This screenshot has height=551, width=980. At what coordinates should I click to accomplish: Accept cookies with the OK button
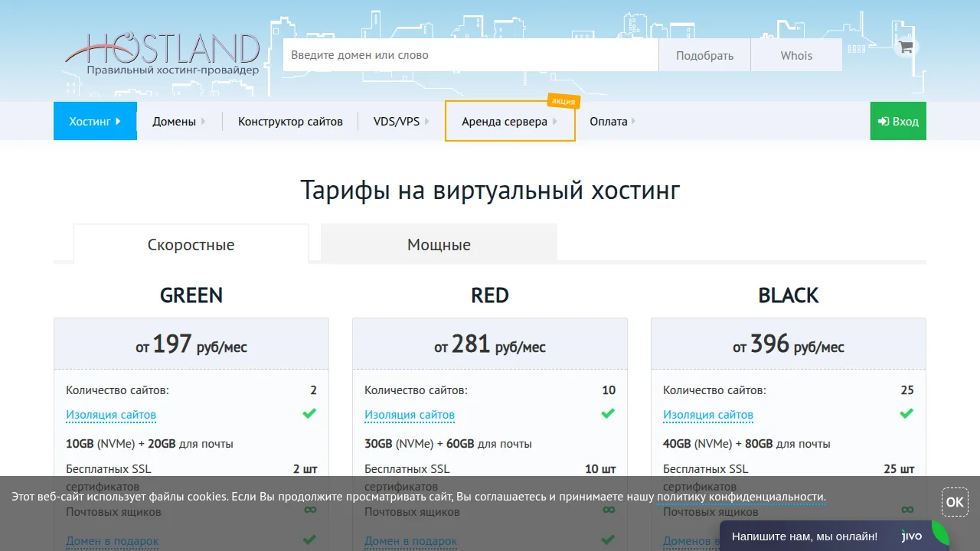point(955,502)
